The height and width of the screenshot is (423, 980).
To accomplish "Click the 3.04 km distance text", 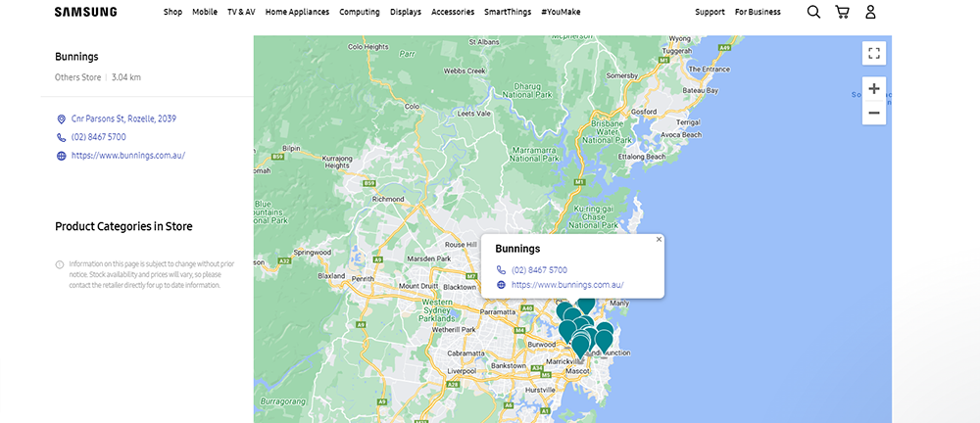I will coord(126,77).
